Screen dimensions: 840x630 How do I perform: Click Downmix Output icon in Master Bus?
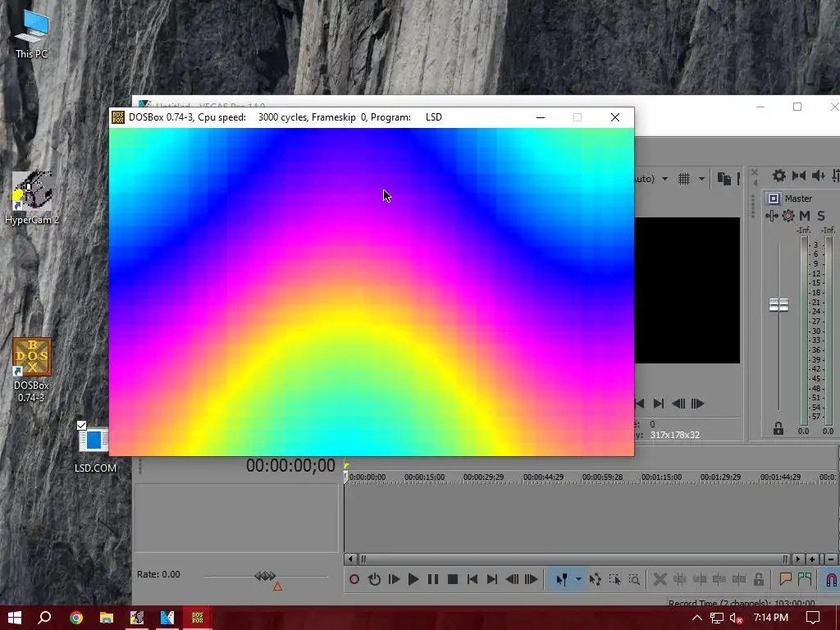coord(799,176)
